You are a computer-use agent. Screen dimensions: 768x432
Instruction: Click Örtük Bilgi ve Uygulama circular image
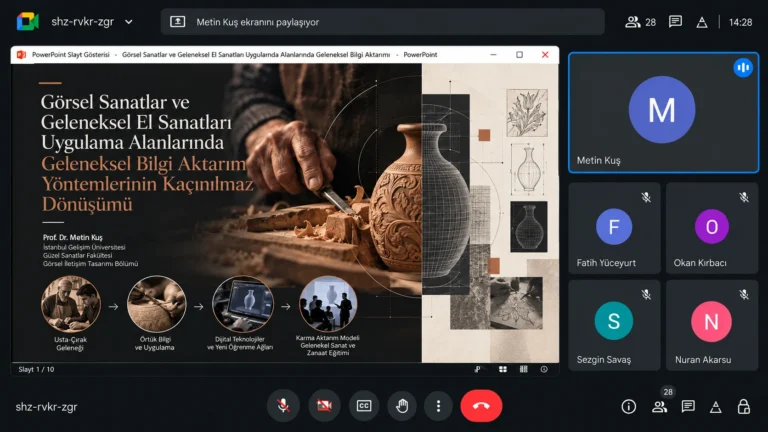156,304
